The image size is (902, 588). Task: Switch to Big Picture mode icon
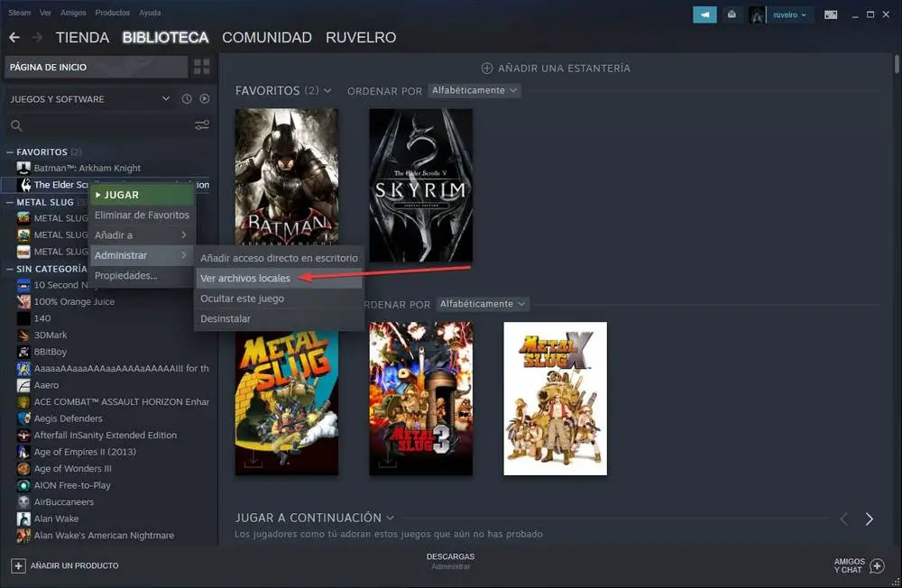pos(831,15)
